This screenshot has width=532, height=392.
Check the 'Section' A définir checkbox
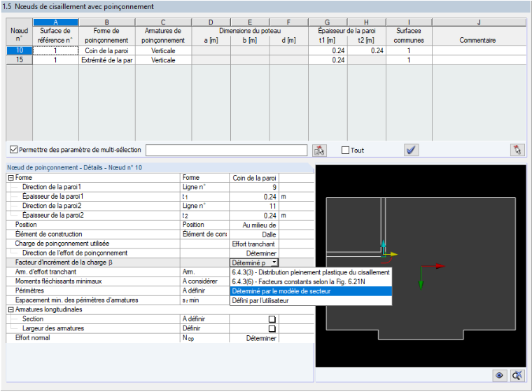click(x=272, y=319)
